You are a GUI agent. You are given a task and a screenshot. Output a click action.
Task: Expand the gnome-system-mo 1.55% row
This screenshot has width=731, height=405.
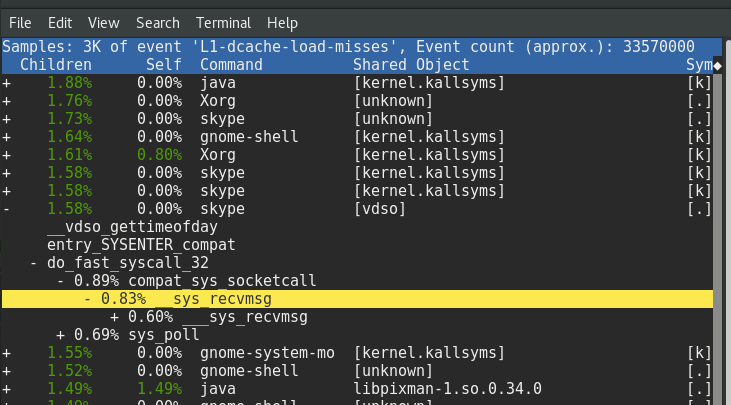pos(7,353)
